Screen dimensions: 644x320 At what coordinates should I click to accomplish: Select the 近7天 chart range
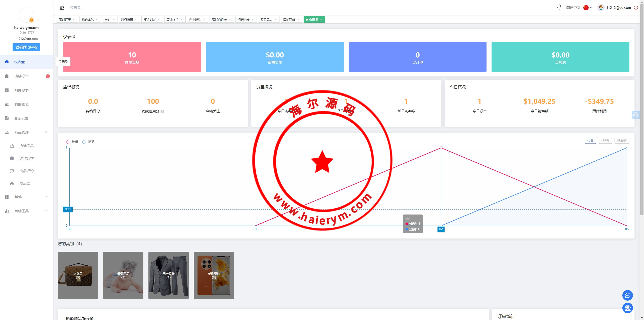pos(605,141)
